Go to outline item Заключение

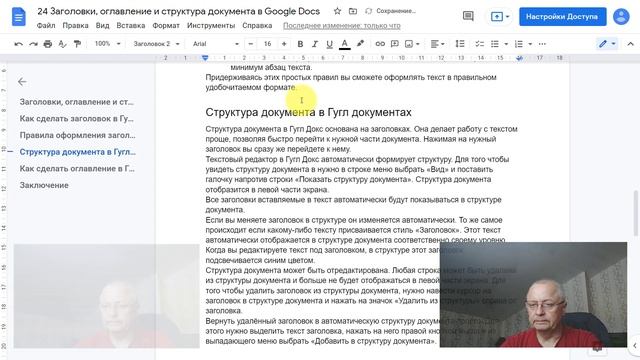44,185
